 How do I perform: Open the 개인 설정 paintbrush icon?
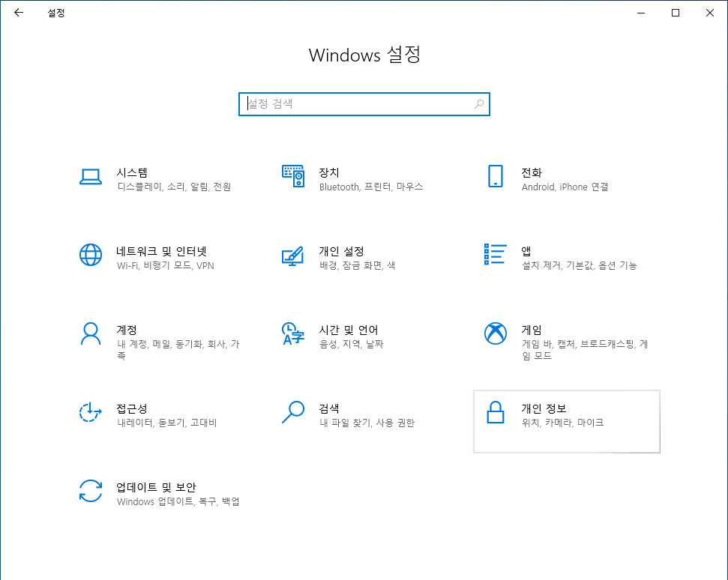(293, 256)
